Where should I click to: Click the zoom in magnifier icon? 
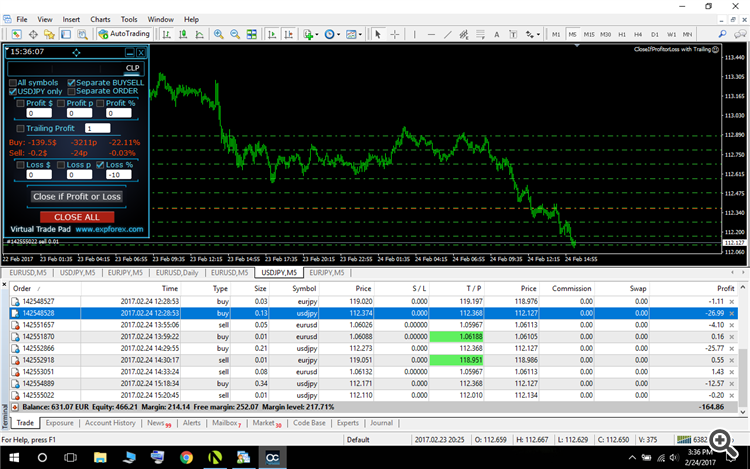tap(217, 34)
